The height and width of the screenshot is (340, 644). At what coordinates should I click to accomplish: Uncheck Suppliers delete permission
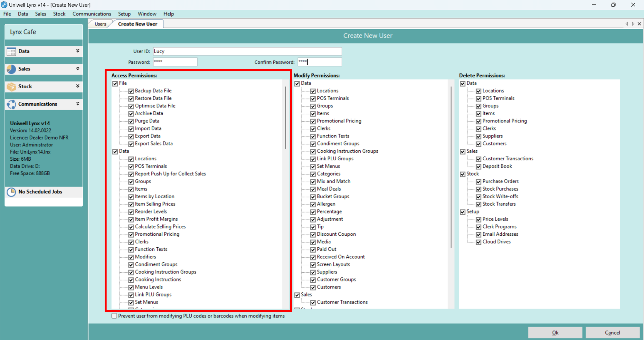[x=479, y=137]
